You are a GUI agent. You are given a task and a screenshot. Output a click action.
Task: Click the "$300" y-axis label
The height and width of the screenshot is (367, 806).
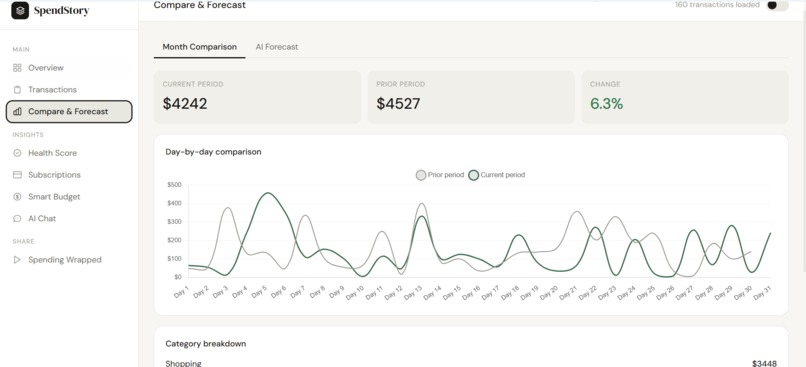click(174, 222)
